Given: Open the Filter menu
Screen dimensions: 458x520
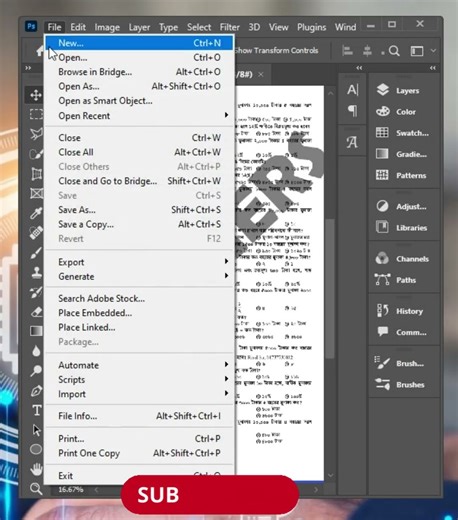Looking at the screenshot, I should click(x=229, y=27).
